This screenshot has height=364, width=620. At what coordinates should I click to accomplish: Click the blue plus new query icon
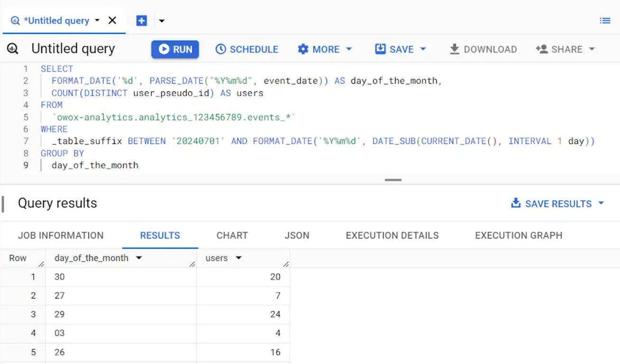(141, 20)
